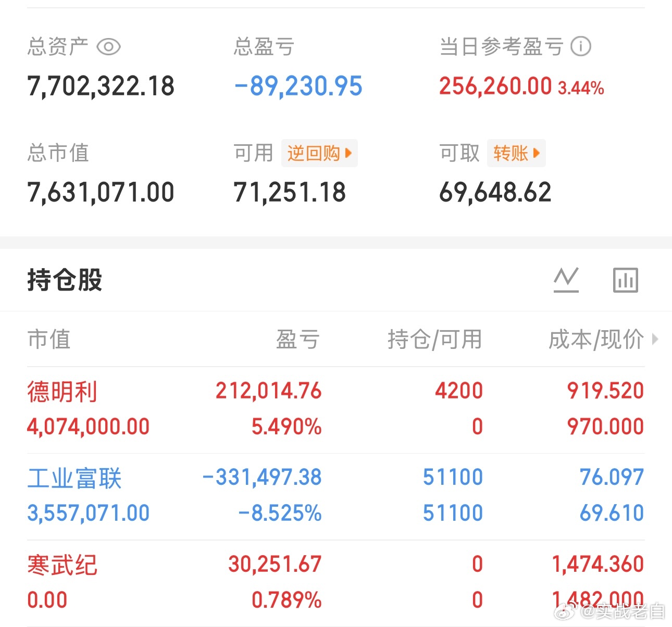672x627 pixels.
Task: Select daily percentage 3.44%
Action: (581, 88)
